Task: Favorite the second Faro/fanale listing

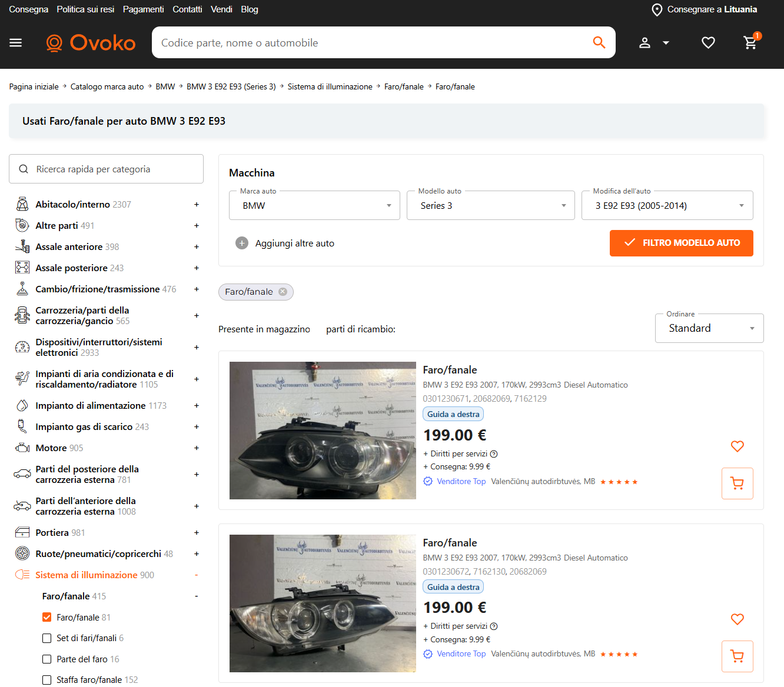Action: click(738, 619)
